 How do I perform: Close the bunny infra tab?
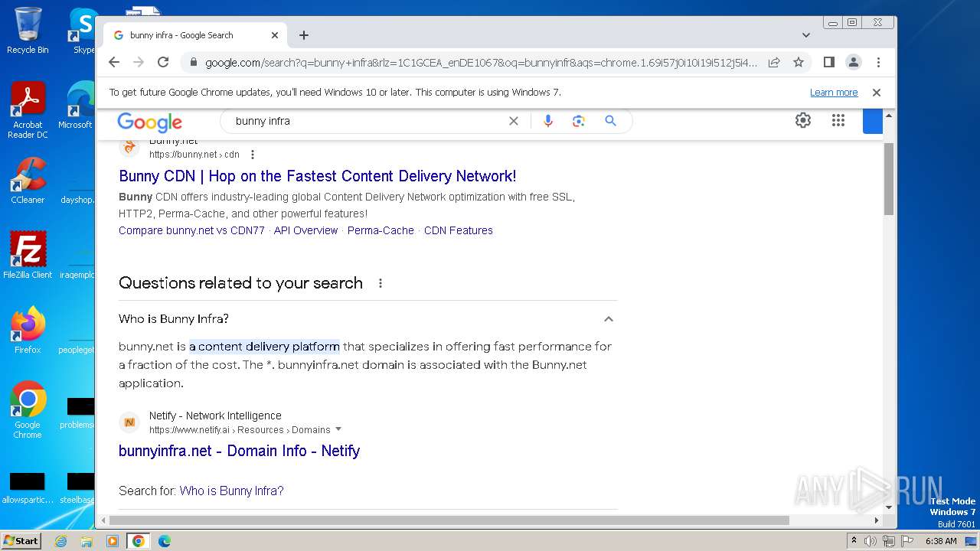point(275,35)
